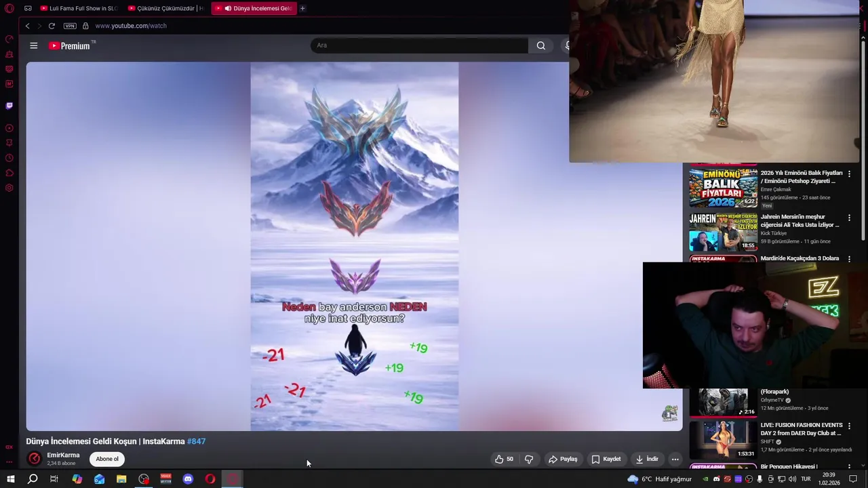The image size is (868, 488).
Task: Open the GX Corner gamepad icon
Action: pos(28,8)
